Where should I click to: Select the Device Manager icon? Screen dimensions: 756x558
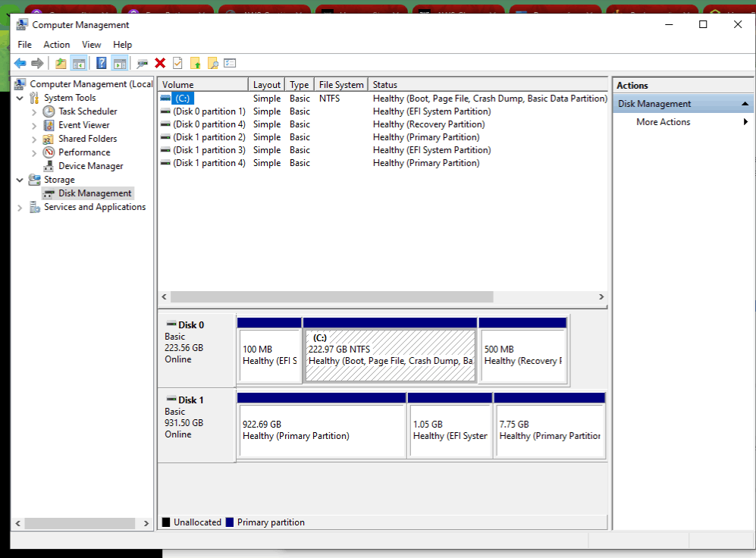49,166
